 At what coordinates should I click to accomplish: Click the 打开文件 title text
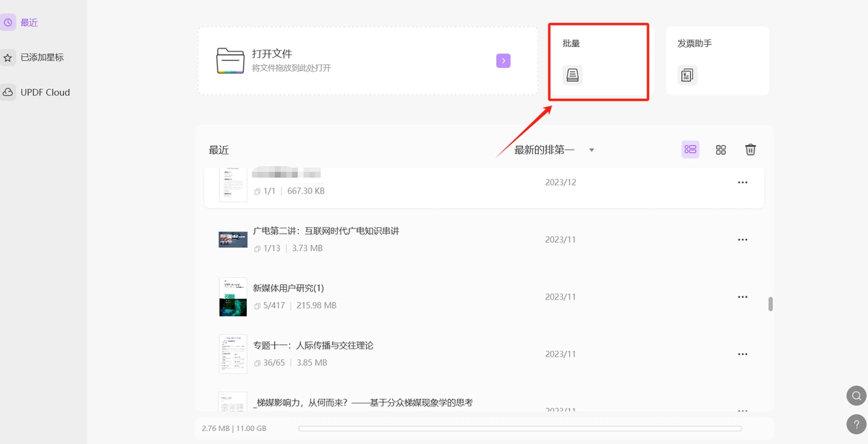[x=272, y=54]
